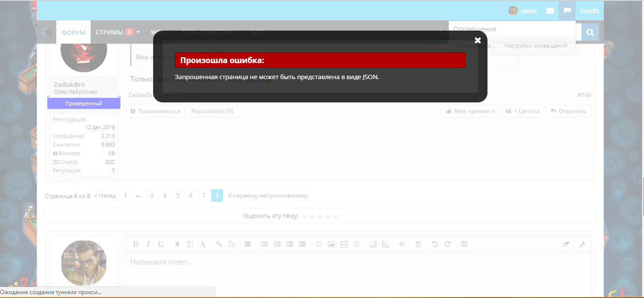Remove formatting with the eraser icon
The image size is (644, 298).
[565, 244]
